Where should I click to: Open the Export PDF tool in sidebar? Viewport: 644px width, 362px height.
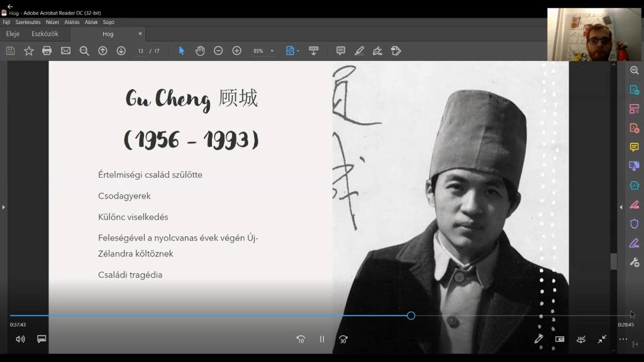pyautogui.click(x=634, y=89)
